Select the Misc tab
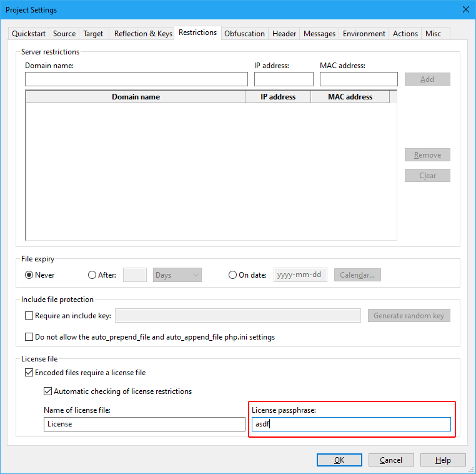 click(433, 34)
